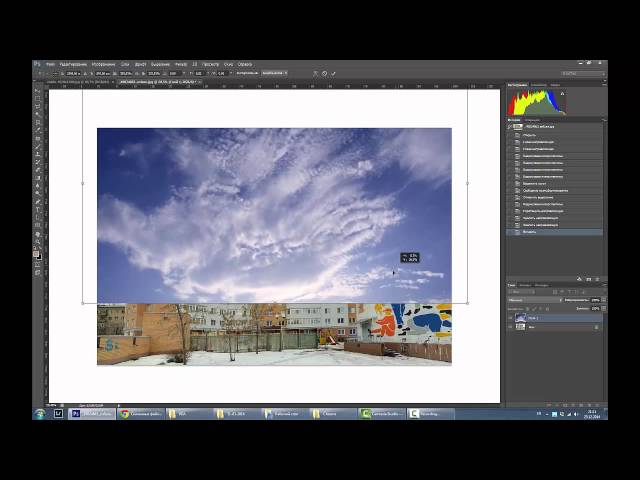The height and width of the screenshot is (480, 640).
Task: Toggle lock transparent pixels in Layers
Action: (x=528, y=309)
